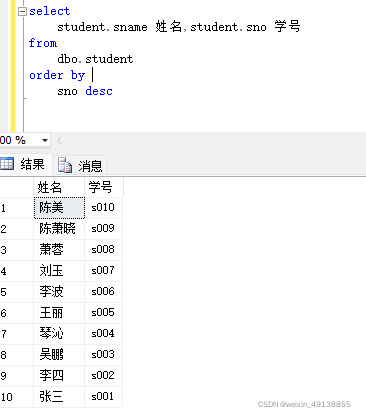Click the 'from' keyword in editor

[43, 43]
